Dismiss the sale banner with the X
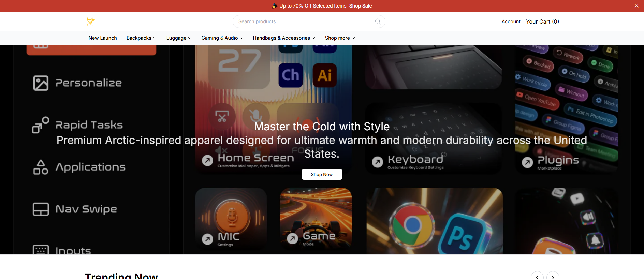The height and width of the screenshot is (279, 644). tap(636, 6)
